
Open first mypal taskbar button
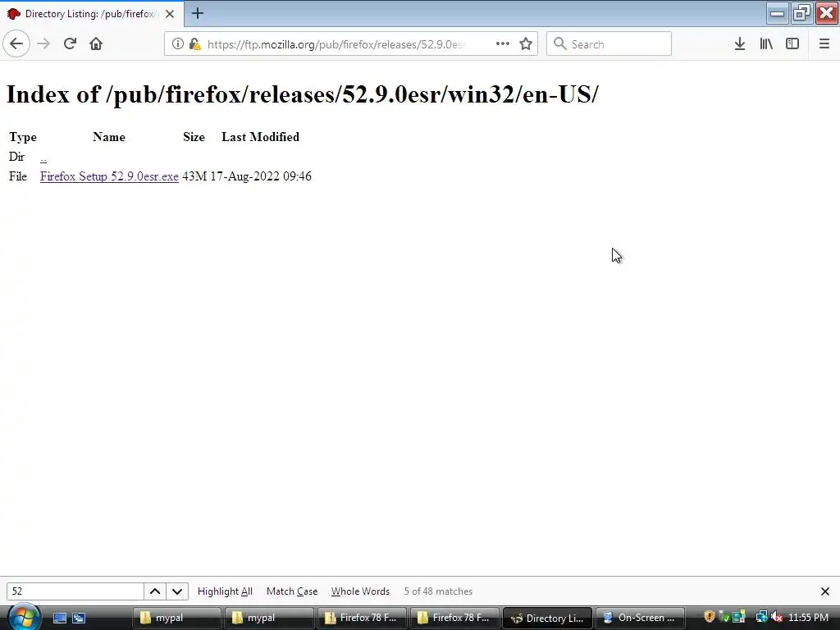pyautogui.click(x=176, y=618)
